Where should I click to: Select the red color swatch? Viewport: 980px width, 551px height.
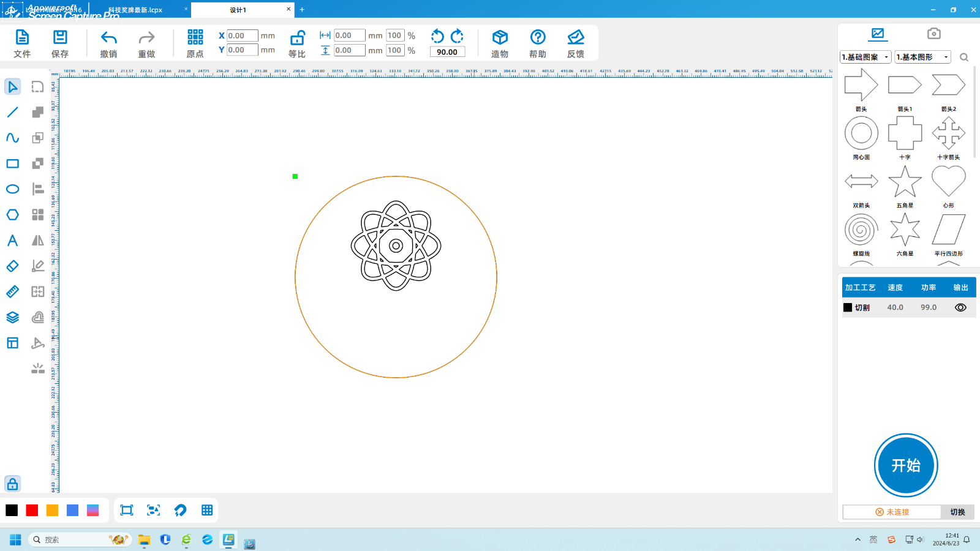point(32,510)
